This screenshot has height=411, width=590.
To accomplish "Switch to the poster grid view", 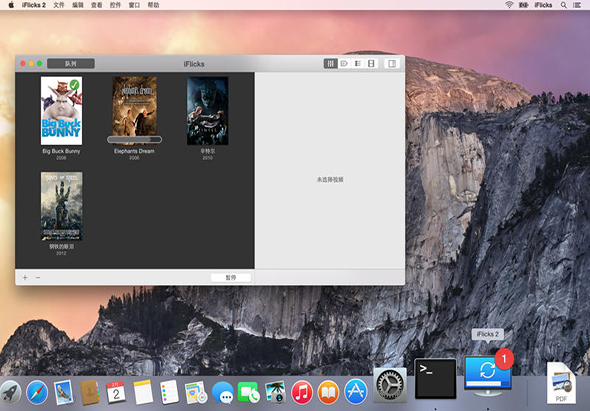I will (330, 64).
